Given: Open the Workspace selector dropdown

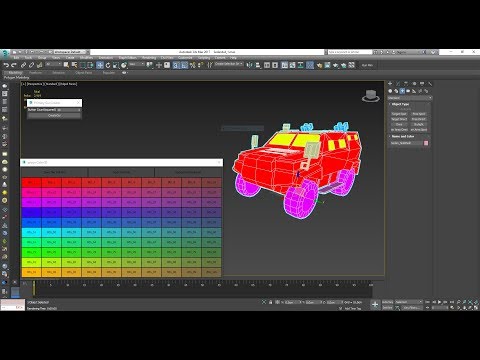Looking at the screenshot, I should tap(71, 52).
